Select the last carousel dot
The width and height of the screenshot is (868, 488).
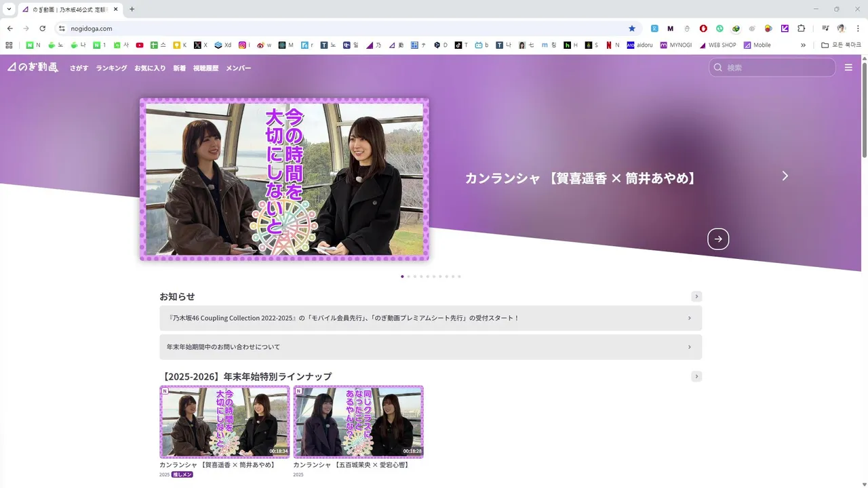tap(459, 277)
